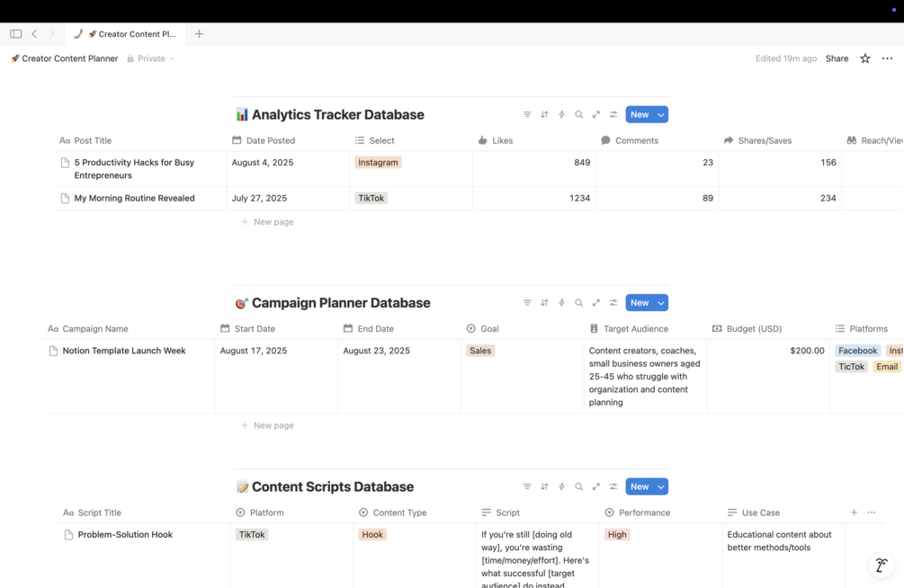904x588 pixels.
Task: Toggle the sidebar panel icon
Action: 16,34
